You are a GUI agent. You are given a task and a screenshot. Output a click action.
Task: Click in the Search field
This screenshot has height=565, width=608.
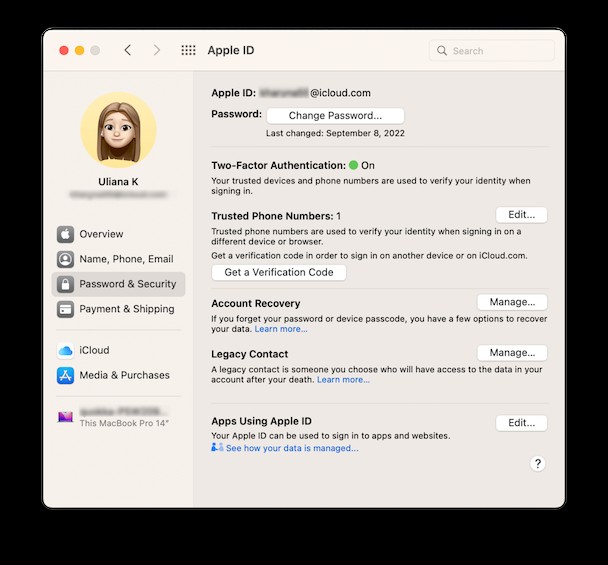(x=492, y=51)
